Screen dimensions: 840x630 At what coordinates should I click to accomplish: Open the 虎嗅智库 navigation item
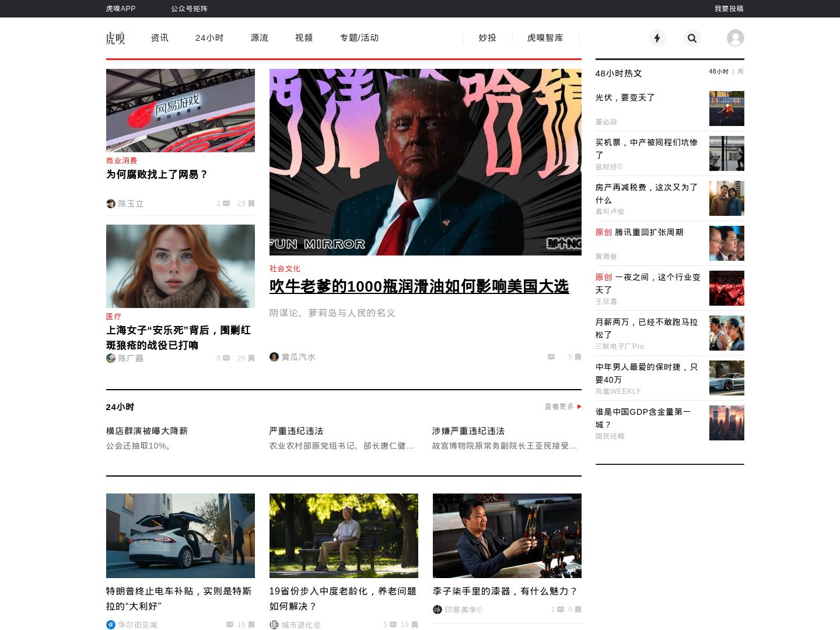(x=545, y=38)
